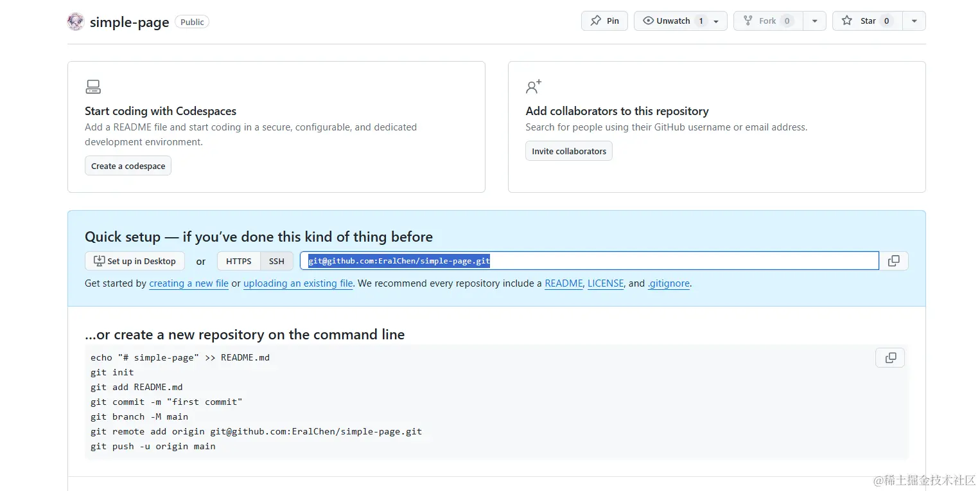Click 'Start coding with Codespaces' heading

(161, 111)
